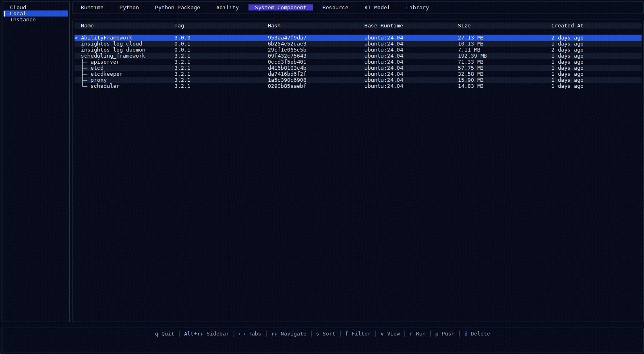This screenshot has width=644, height=354.
Task: Click the Name column header
Action: click(87, 25)
